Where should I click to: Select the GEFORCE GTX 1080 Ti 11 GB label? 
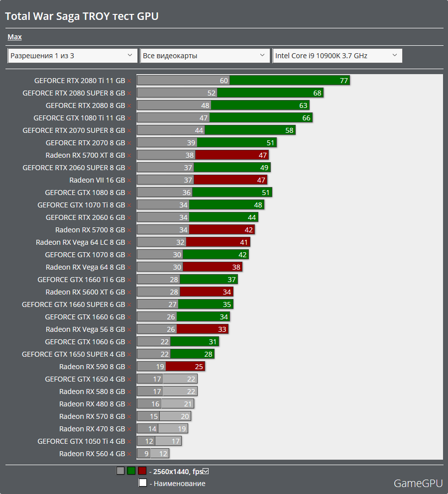pos(79,118)
